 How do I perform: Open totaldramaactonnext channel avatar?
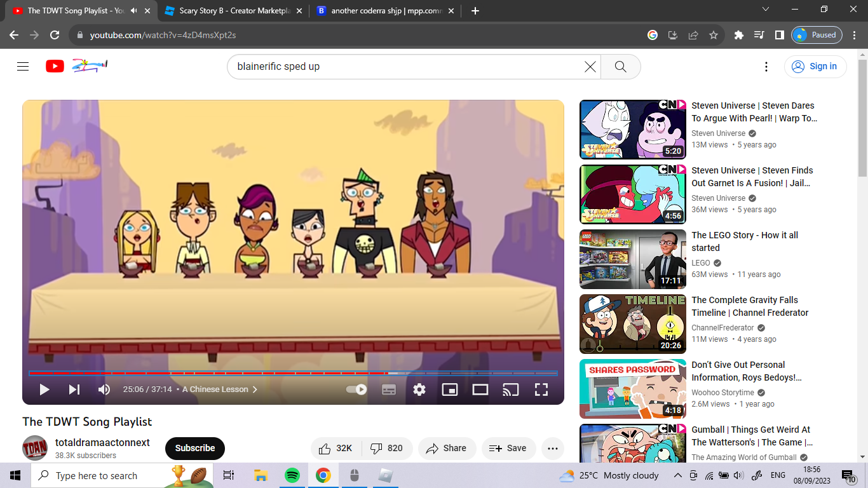point(35,448)
